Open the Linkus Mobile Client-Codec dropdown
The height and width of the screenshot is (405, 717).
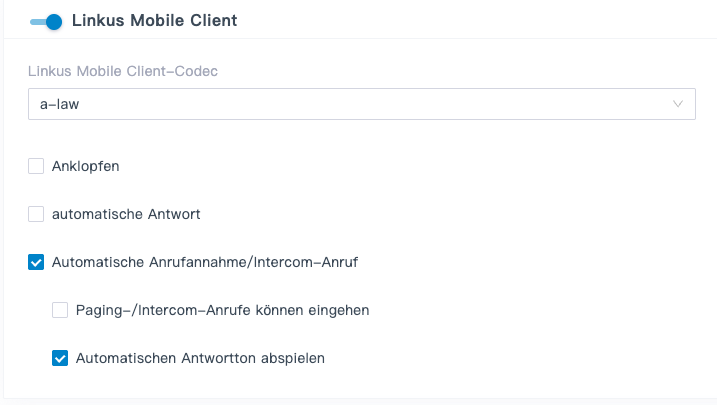coord(361,104)
